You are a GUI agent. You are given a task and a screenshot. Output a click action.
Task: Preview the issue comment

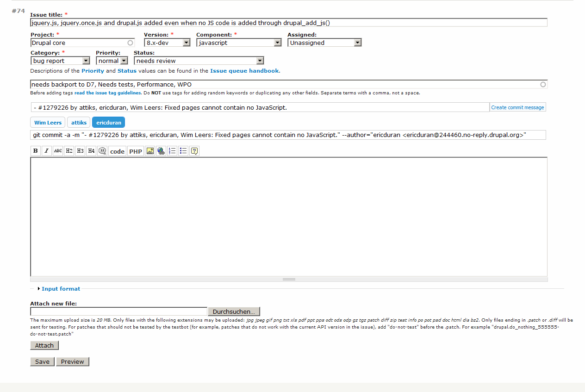pyautogui.click(x=73, y=361)
